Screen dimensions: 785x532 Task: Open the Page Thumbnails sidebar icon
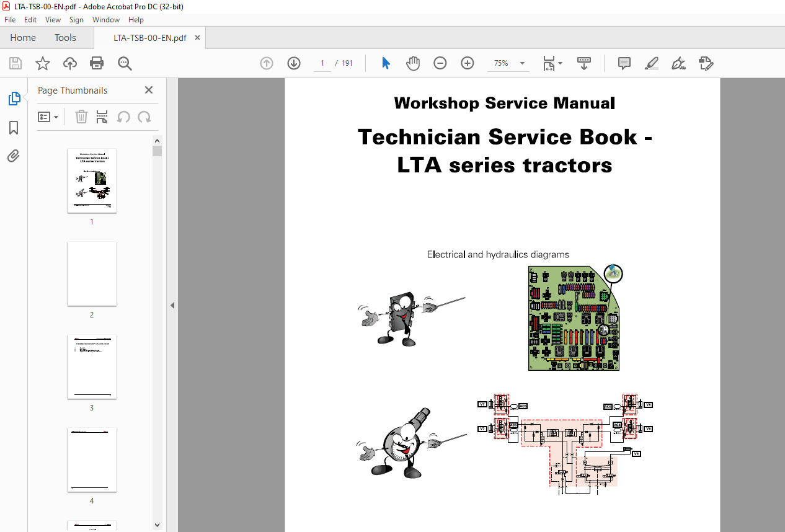point(14,98)
